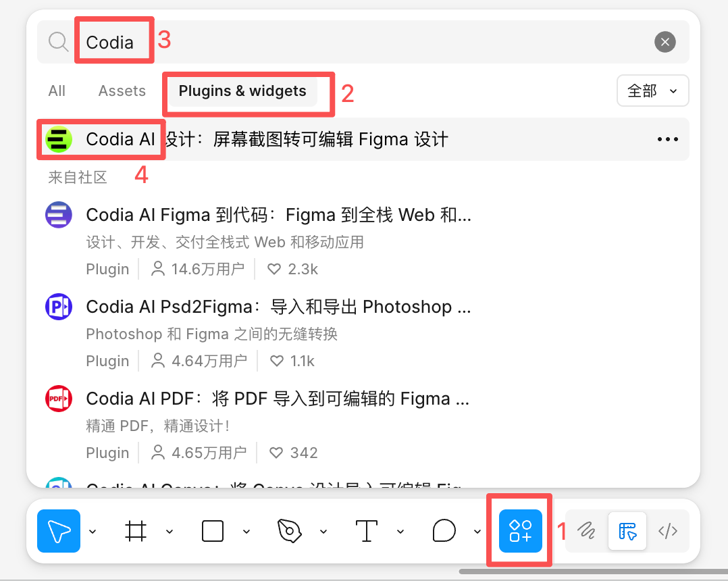
Task: Switch to Dev Mode code icon
Action: [668, 531]
